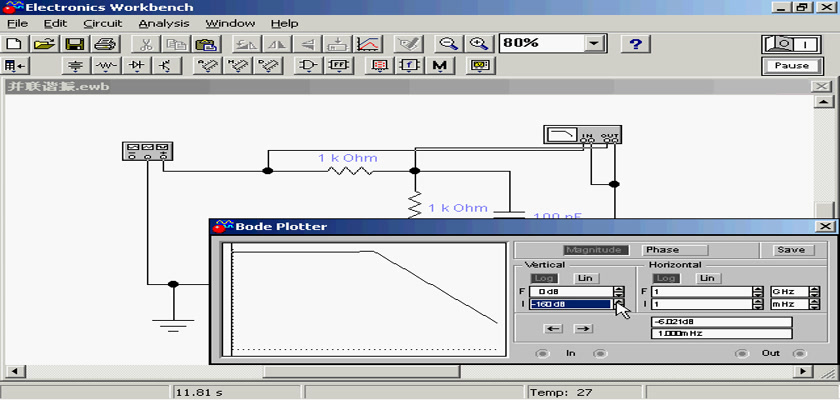840x400 pixels.
Task: Open the Circuit menu
Action: pyautogui.click(x=103, y=24)
